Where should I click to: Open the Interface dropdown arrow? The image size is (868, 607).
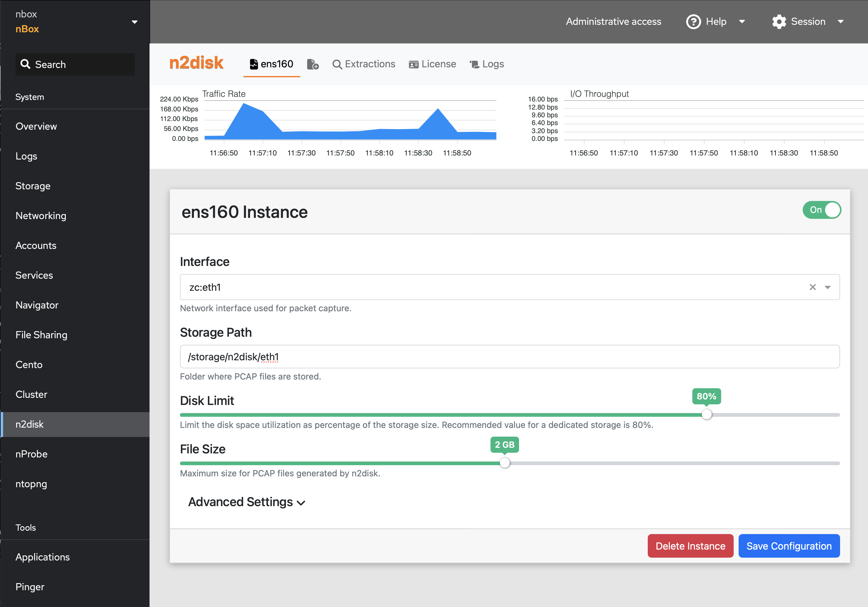[828, 287]
